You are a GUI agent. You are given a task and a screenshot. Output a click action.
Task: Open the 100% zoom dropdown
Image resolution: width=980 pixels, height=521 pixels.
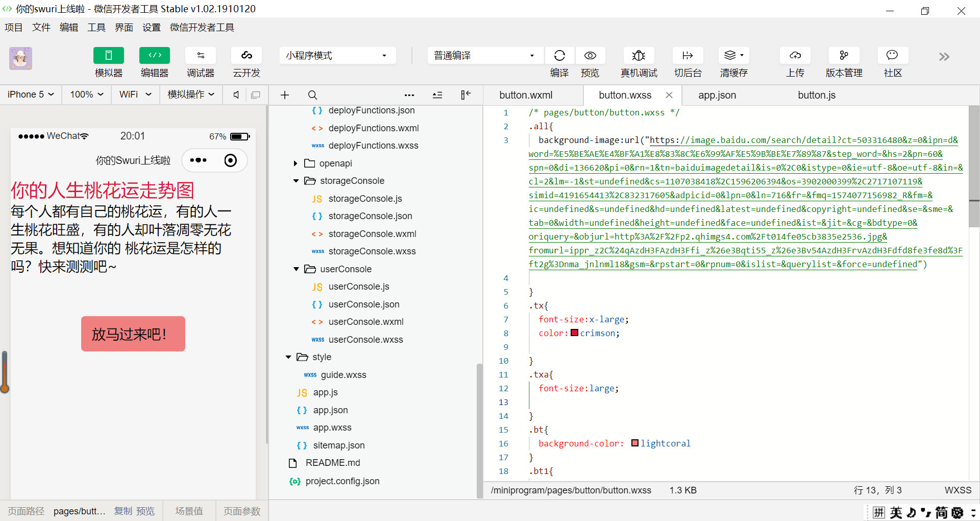click(87, 94)
